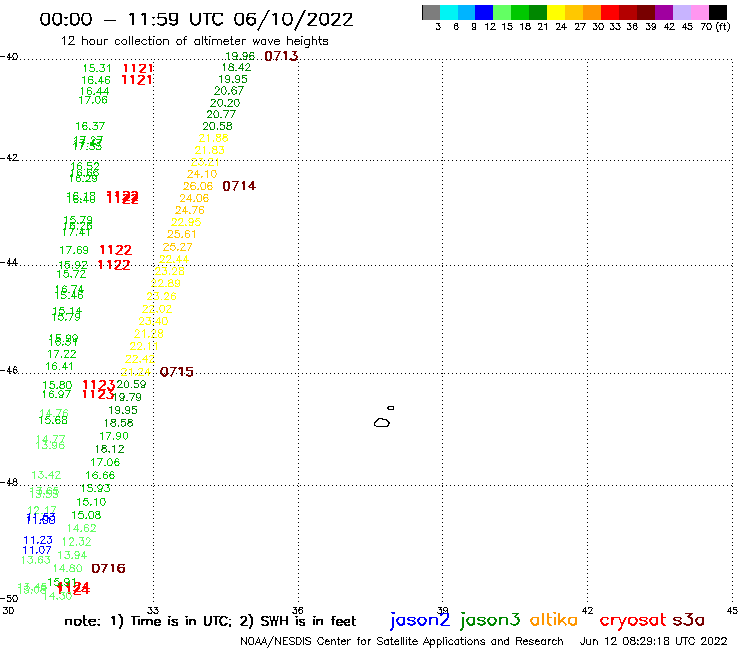Pick the bright red legend swatch
This screenshot has width=740, height=650.
point(610,12)
